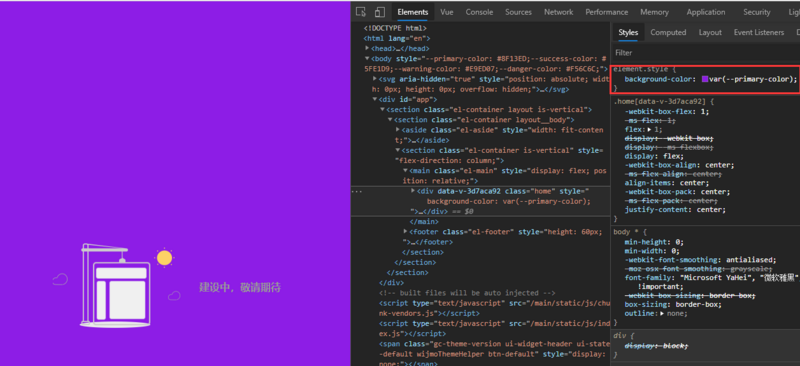Click the .home[data-v-3d7aca92] selector

(x=660, y=102)
